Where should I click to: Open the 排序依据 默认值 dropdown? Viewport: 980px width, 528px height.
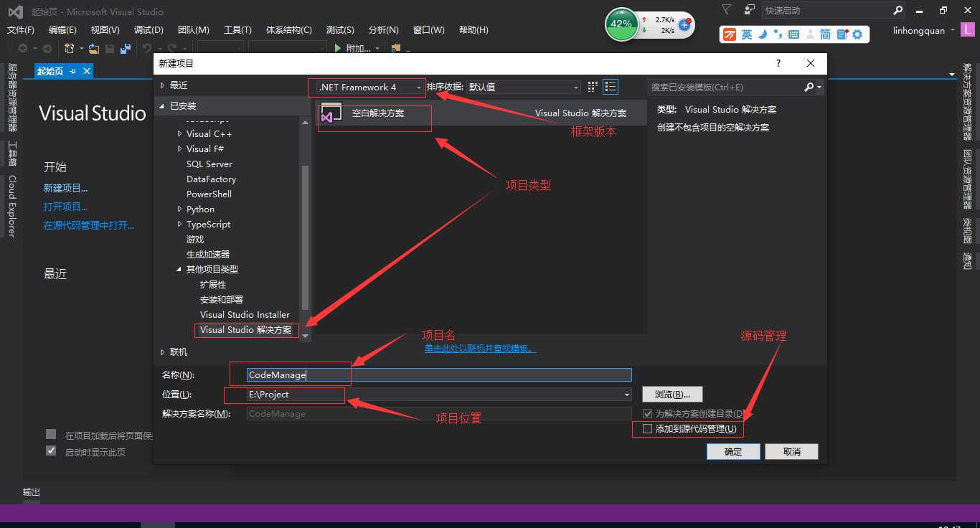(x=523, y=87)
